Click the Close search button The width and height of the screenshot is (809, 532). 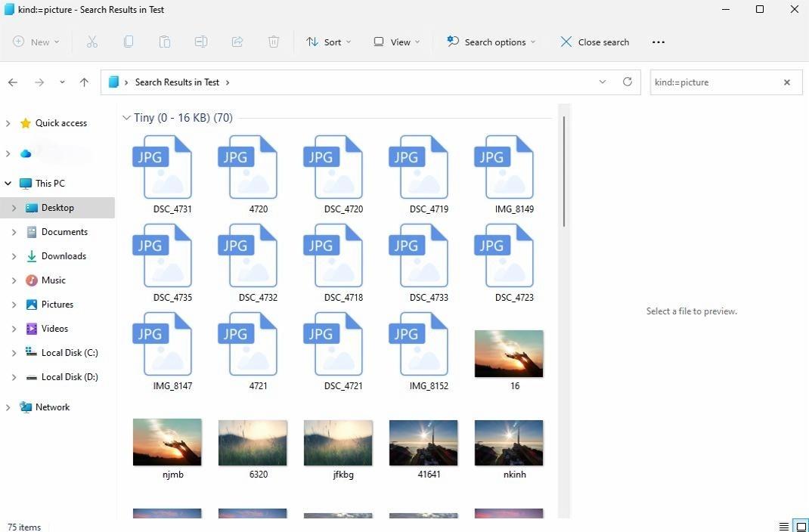click(595, 42)
